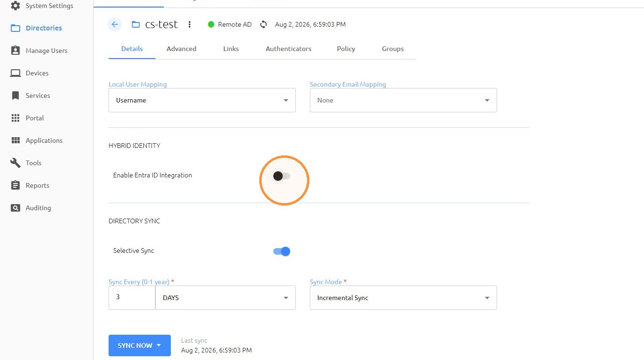Click the Sync Every number input field
Image resolution: width=644 pixels, height=360 pixels.
(x=132, y=298)
